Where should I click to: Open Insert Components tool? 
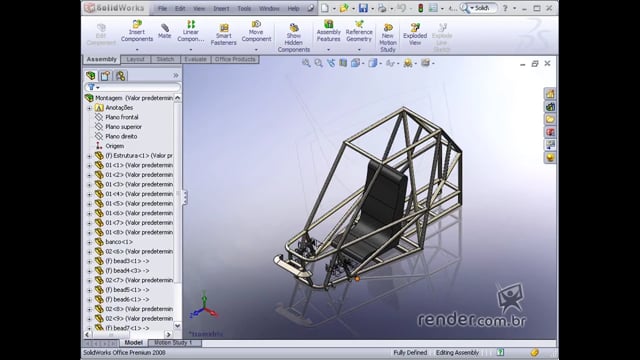pos(137,31)
